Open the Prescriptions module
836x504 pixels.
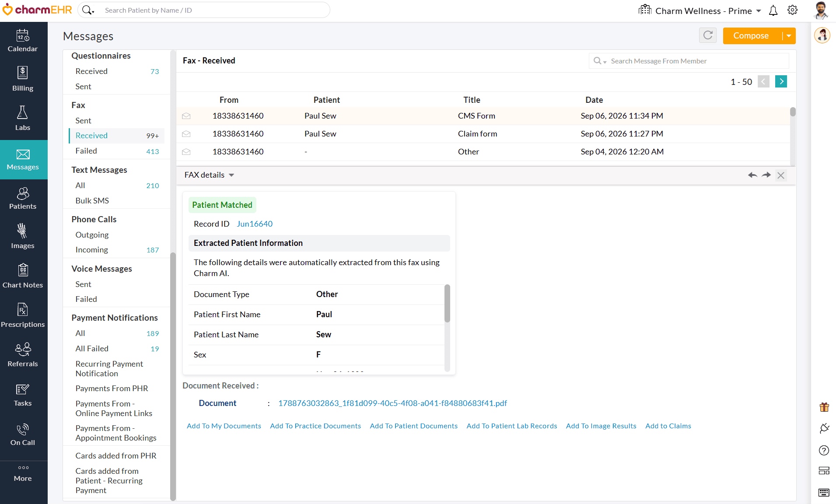(23, 315)
